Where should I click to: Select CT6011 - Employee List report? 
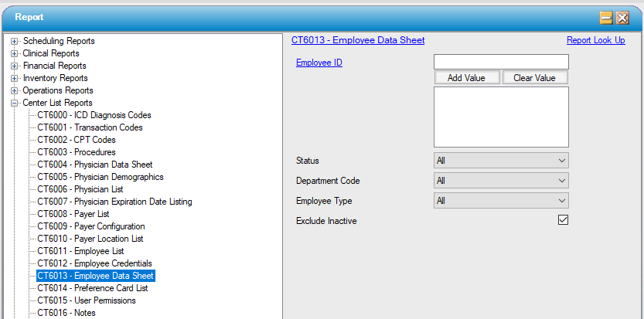pos(80,251)
